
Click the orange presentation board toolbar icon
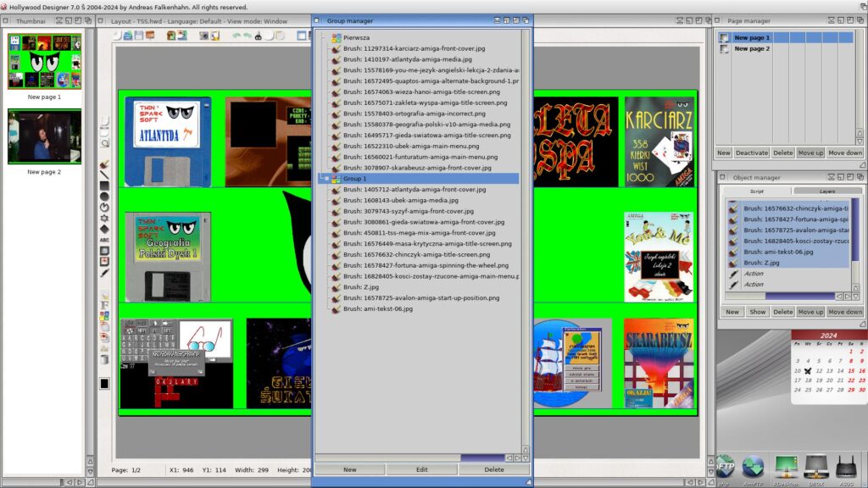point(149,36)
